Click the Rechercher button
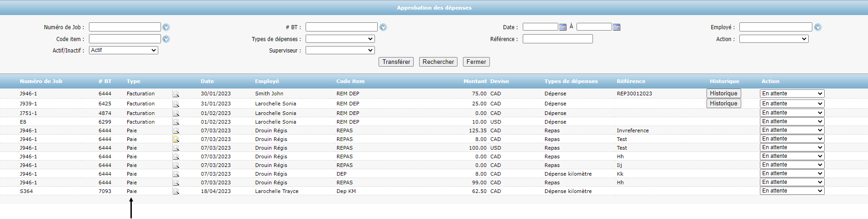 [x=438, y=62]
